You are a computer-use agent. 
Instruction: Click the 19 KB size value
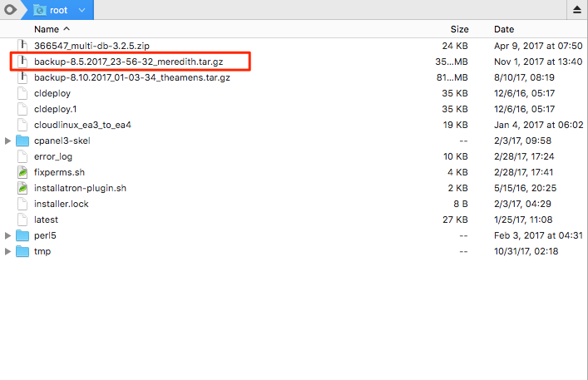[x=455, y=125]
